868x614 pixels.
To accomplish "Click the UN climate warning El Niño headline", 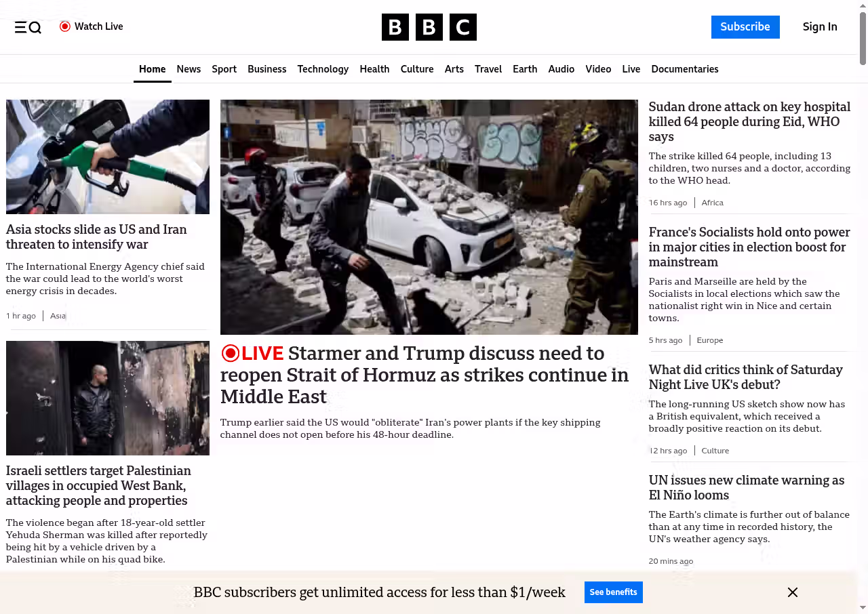I will pos(746,487).
